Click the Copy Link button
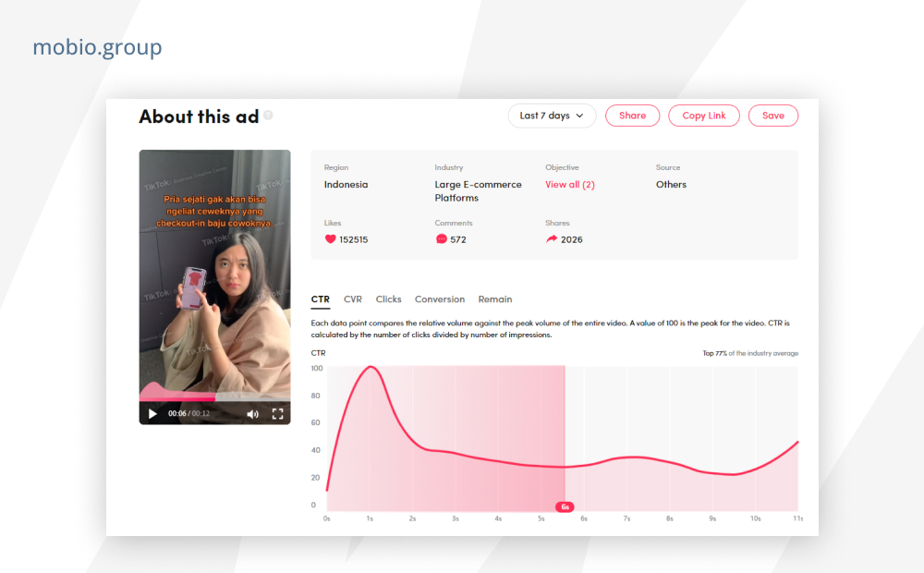Viewport: 924px width, 573px height. pyautogui.click(x=703, y=116)
